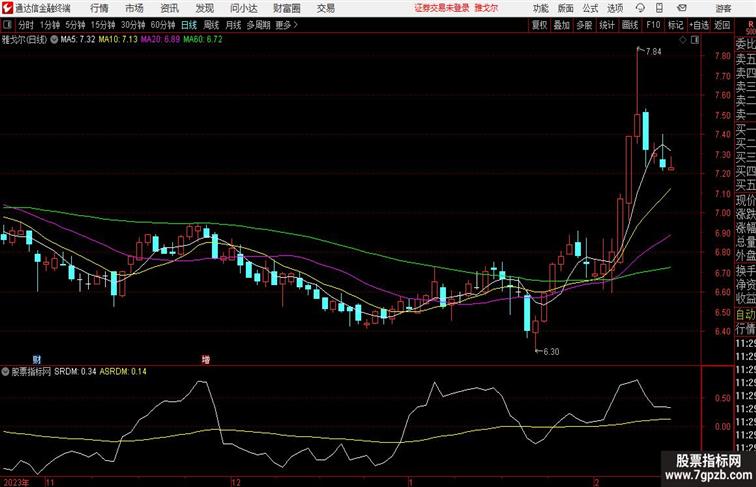756x487 pixels.
Task: Switch to the 5分钟 period tab
Action: point(75,25)
